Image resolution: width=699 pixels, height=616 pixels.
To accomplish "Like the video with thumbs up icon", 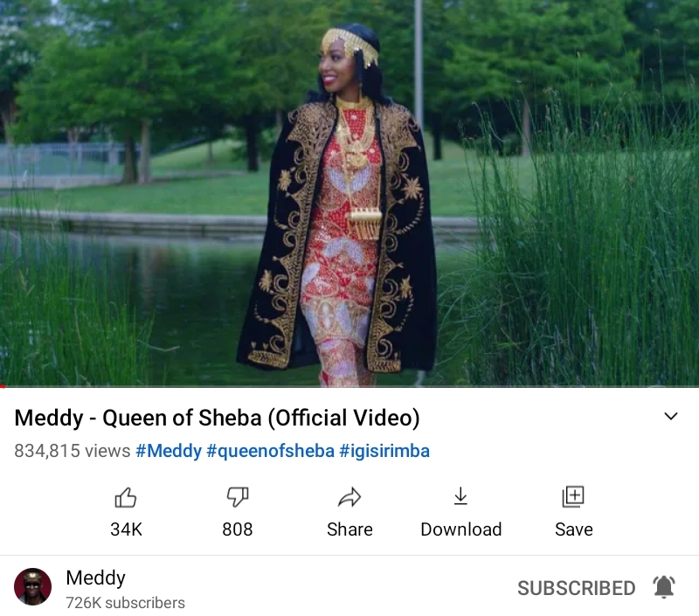I will (x=126, y=497).
